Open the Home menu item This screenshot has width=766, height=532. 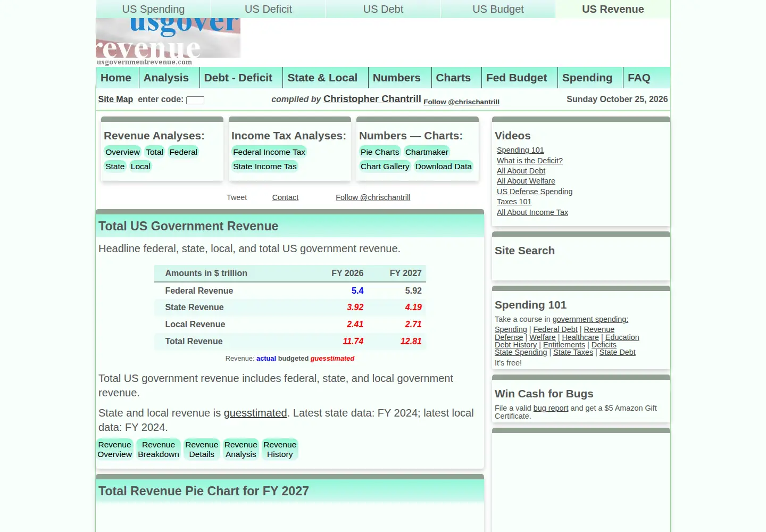click(116, 78)
